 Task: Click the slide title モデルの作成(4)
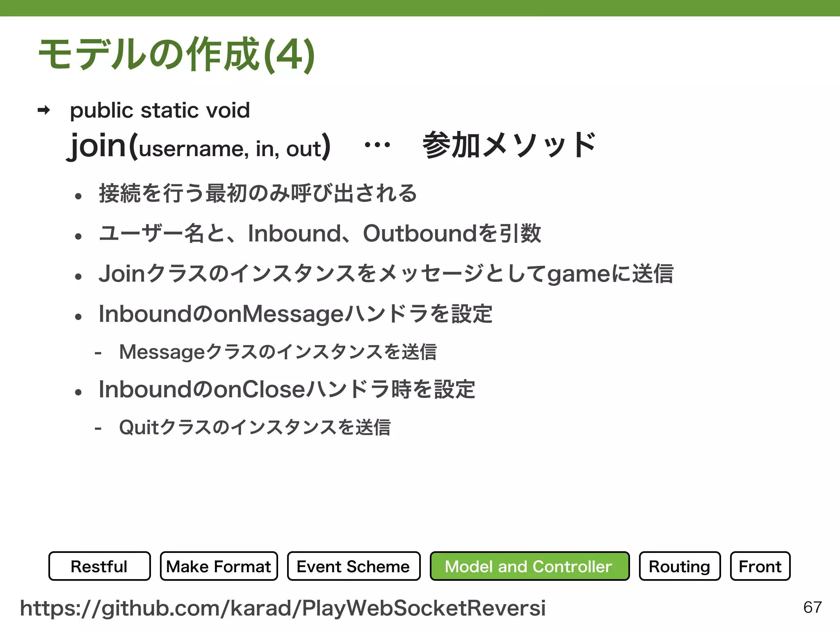pos(177,54)
